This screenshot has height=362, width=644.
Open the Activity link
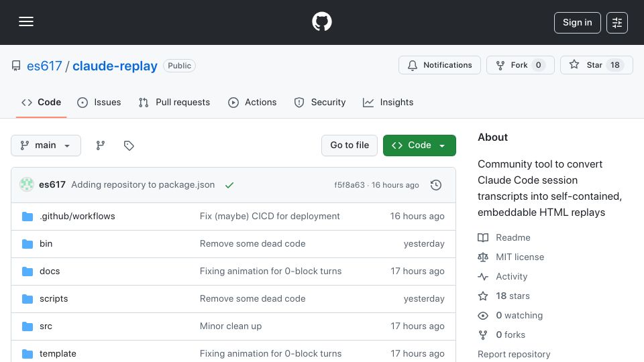pos(511,277)
